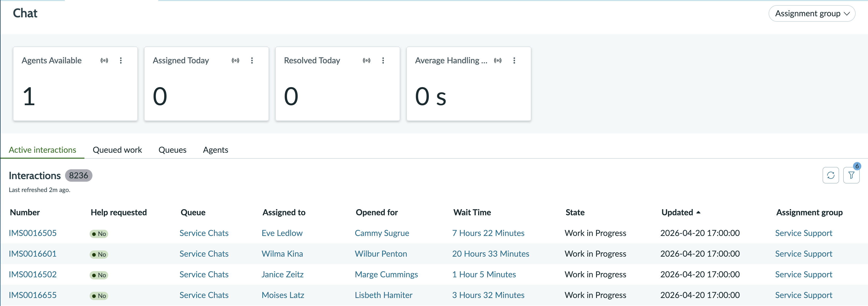
Task: Sort by the Queue column header
Action: (193, 212)
